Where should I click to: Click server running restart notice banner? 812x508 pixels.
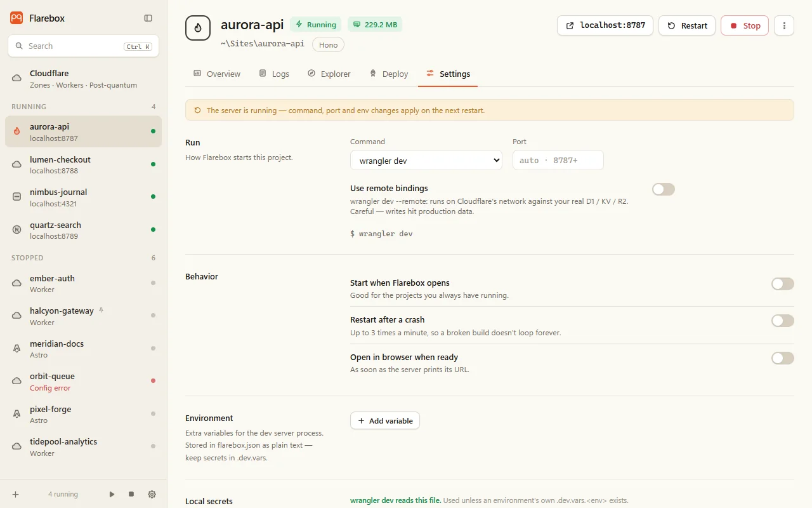pos(490,110)
